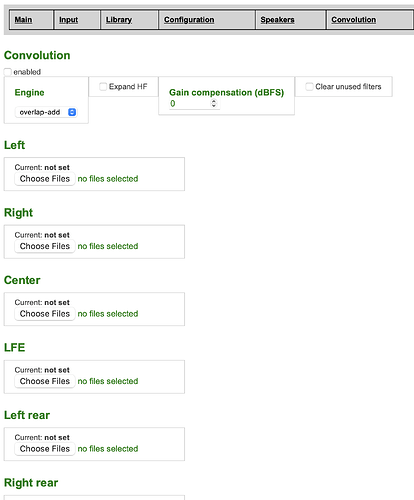Open the Convolution tab
This screenshot has height=500, width=414.
[353, 20]
